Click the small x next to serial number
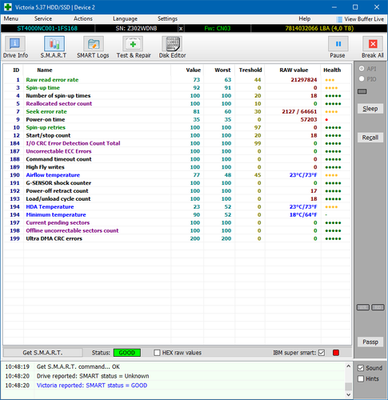Screen dimensions: 388x400 click(x=181, y=28)
